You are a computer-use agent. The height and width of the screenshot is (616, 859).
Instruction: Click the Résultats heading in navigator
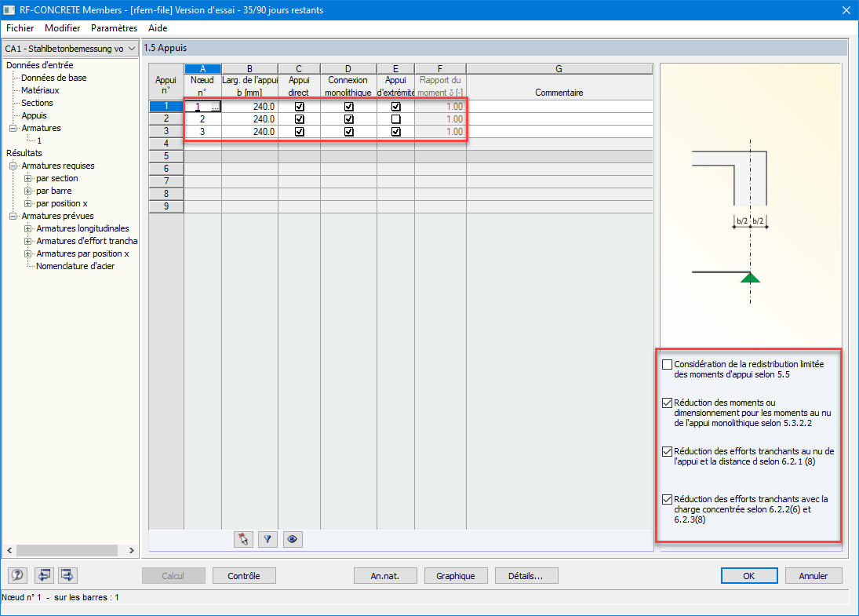(x=24, y=154)
